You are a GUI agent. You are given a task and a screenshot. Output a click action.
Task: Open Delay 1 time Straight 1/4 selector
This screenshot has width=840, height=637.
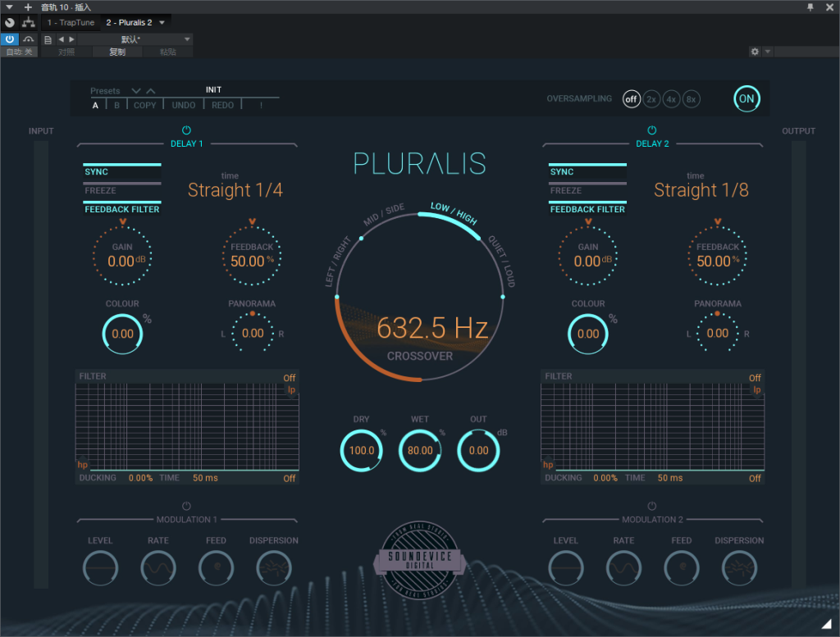click(235, 190)
